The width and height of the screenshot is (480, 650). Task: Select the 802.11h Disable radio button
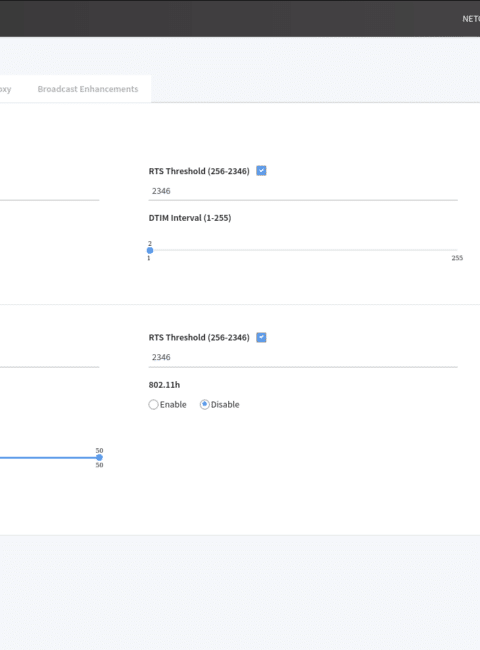point(204,405)
